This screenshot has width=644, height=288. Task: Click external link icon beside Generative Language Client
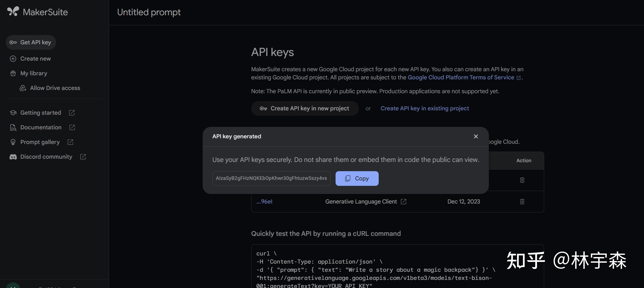pyautogui.click(x=404, y=202)
